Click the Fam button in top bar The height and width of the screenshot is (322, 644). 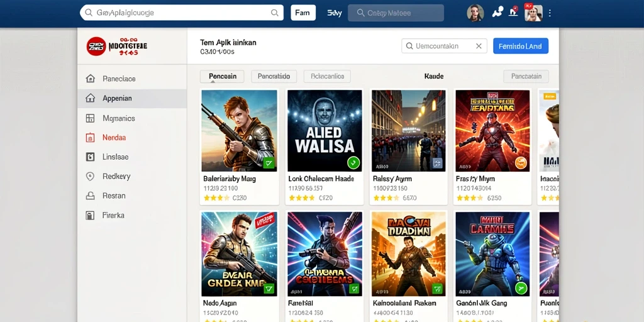(x=303, y=13)
